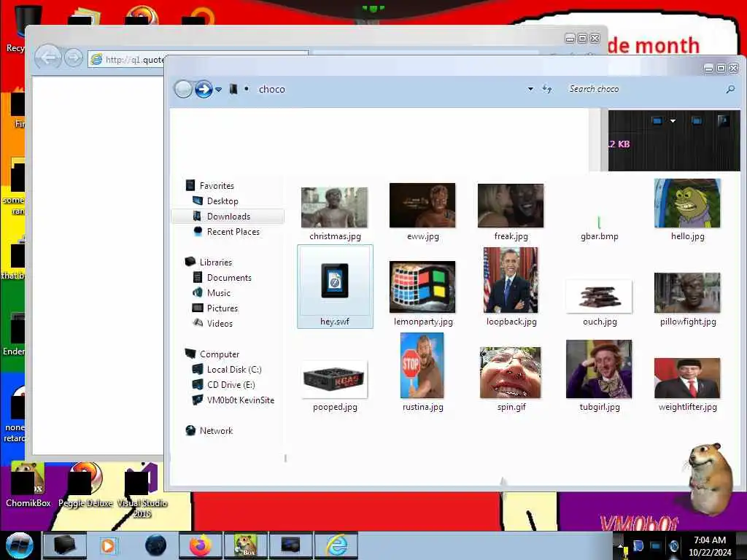The image size is (747, 560).
Task: Click the help icon in choco toolbar
Action: click(x=723, y=120)
